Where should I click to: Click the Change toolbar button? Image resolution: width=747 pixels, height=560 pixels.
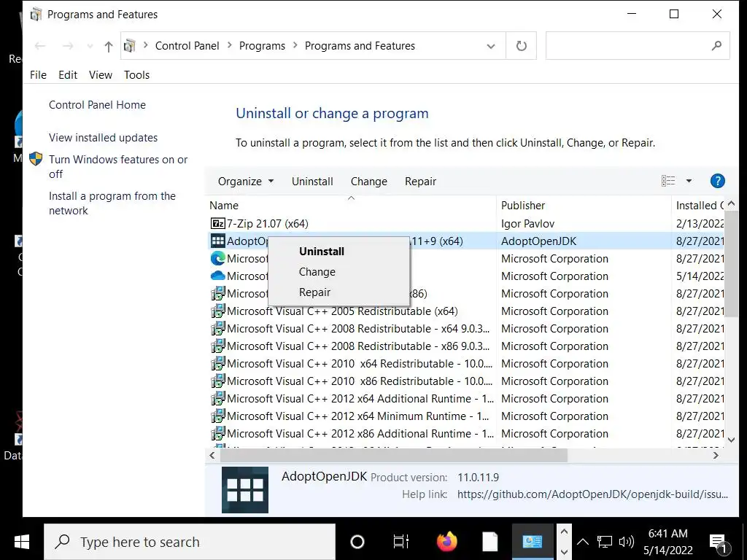tap(368, 182)
